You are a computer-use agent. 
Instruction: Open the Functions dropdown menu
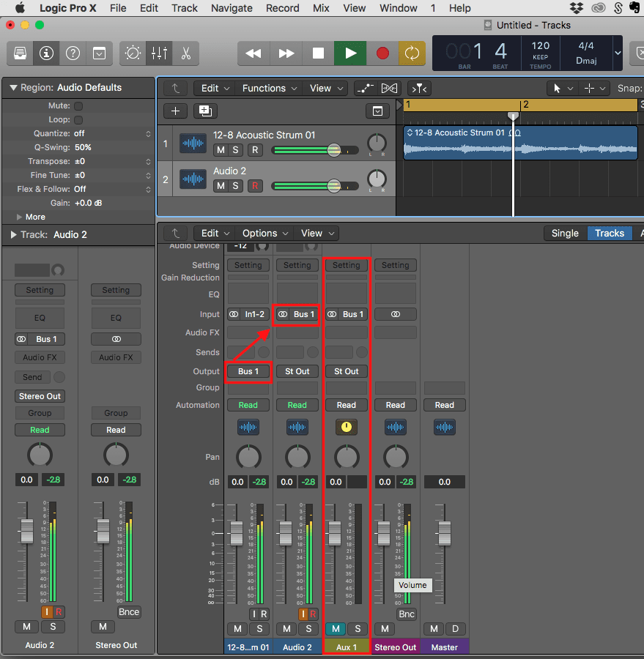tap(269, 89)
